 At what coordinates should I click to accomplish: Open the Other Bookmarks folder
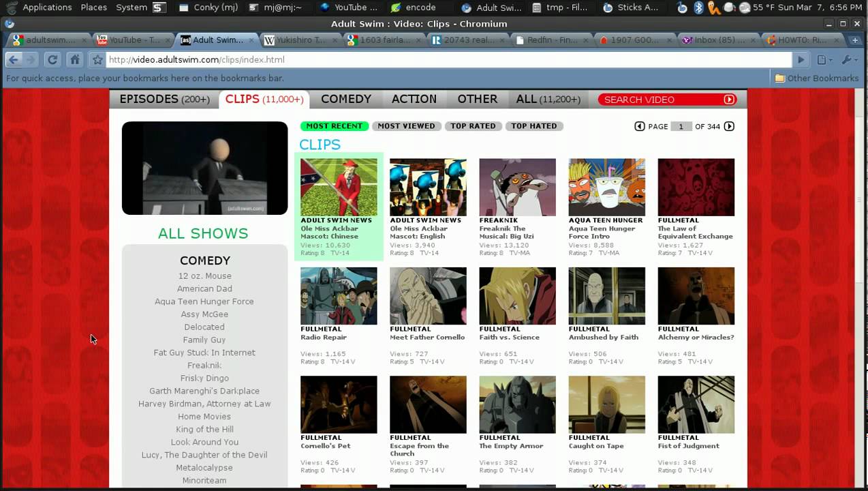[817, 78]
